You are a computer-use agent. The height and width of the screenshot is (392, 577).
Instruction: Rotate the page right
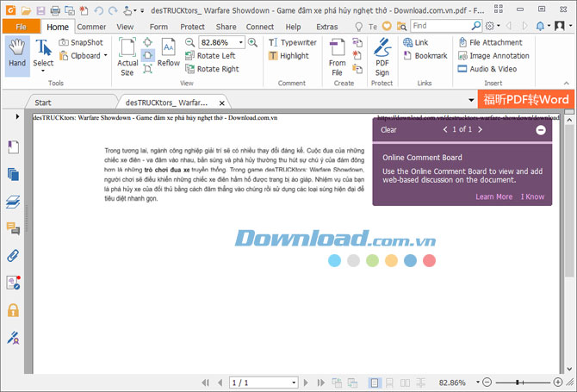coord(212,69)
